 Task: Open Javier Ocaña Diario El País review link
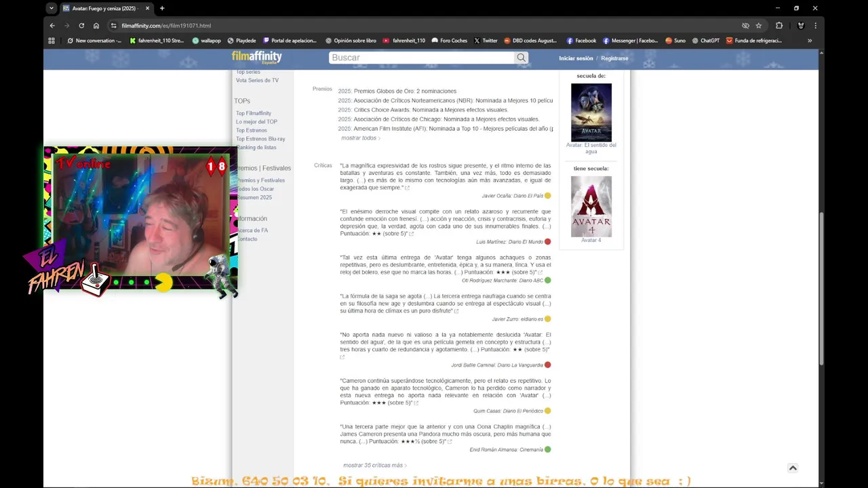click(407, 188)
